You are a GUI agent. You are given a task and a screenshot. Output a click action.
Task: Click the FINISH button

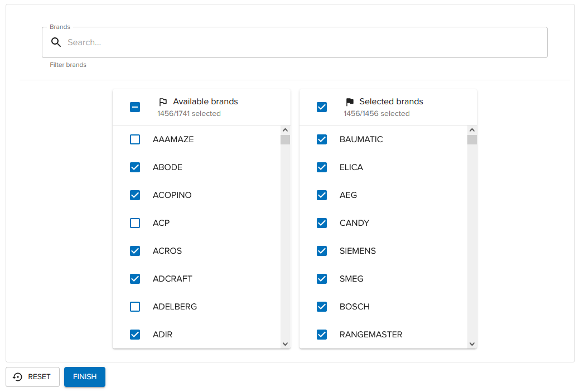(85, 377)
